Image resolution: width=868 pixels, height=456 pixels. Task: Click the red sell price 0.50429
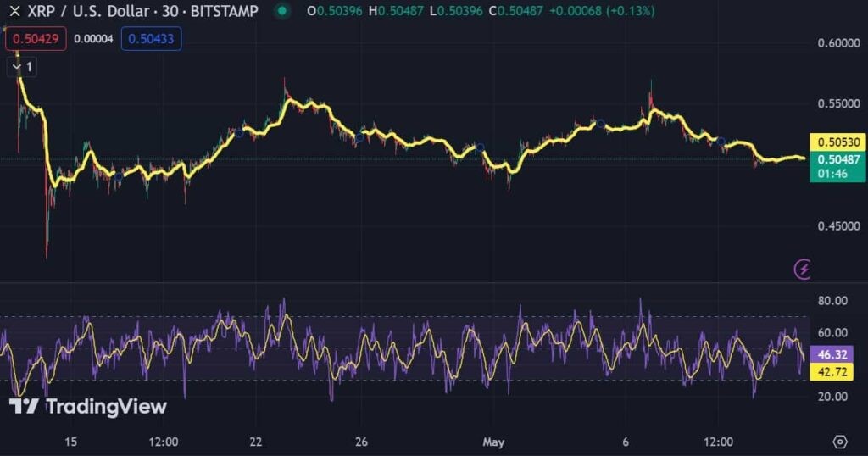(36, 39)
